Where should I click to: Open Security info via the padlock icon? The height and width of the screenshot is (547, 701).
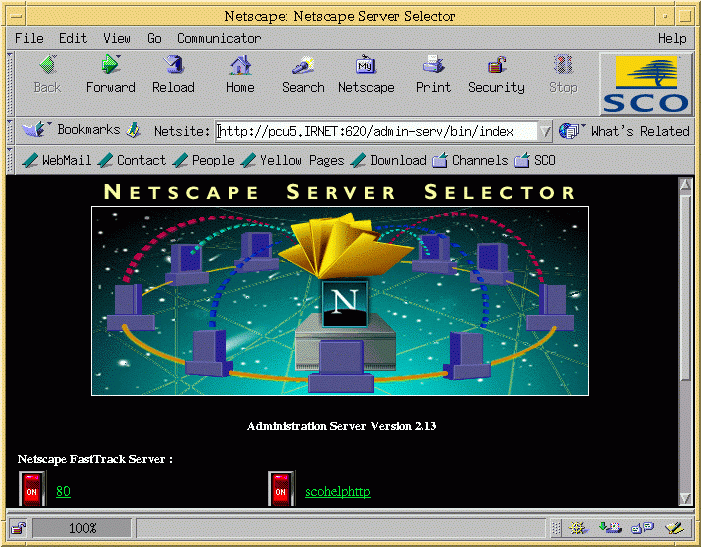coord(496,65)
